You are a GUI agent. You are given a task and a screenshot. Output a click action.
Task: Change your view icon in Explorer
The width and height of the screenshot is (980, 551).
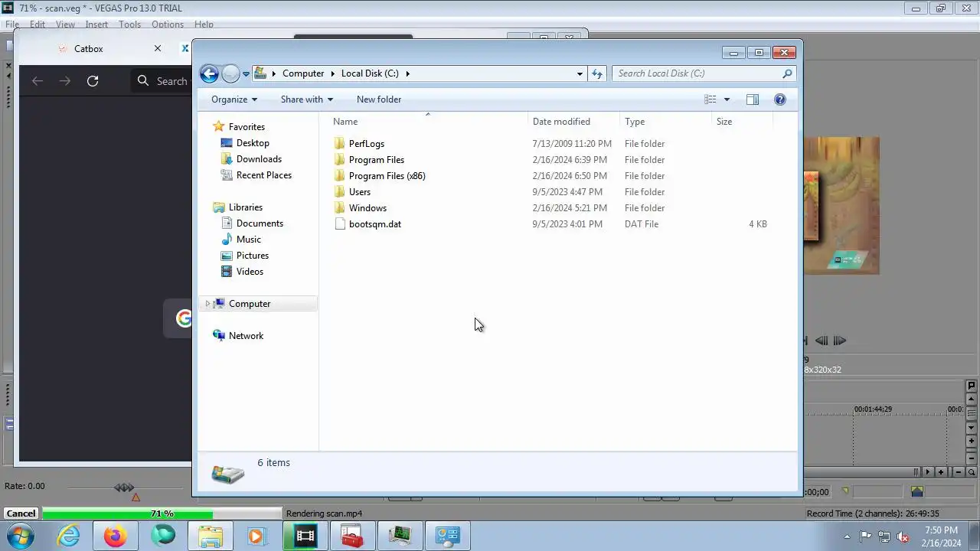pos(710,99)
